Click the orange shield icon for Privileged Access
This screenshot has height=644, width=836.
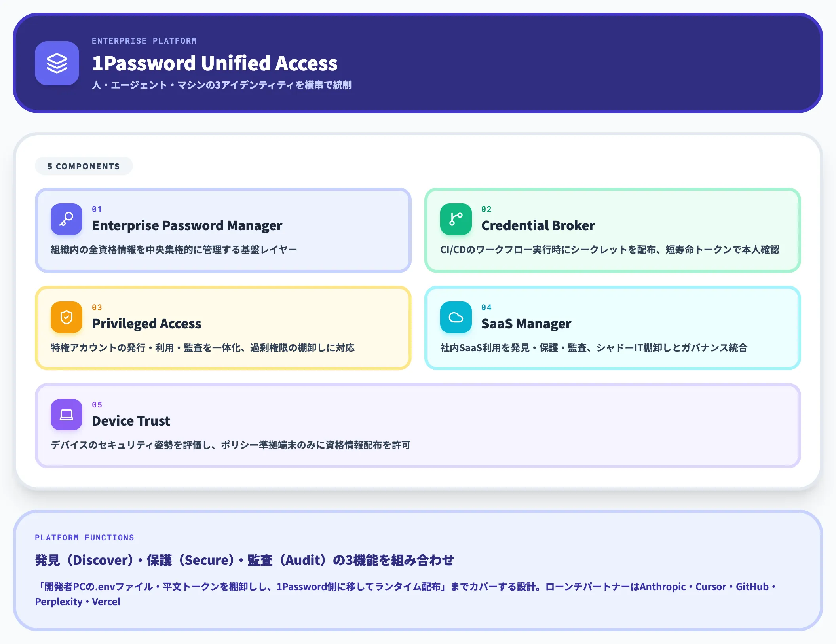tap(66, 317)
